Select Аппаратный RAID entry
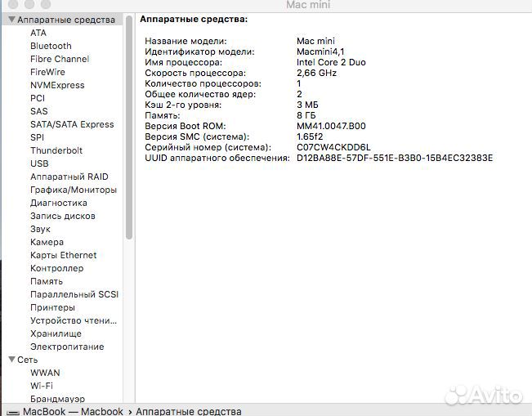The image size is (532, 416). 69,177
